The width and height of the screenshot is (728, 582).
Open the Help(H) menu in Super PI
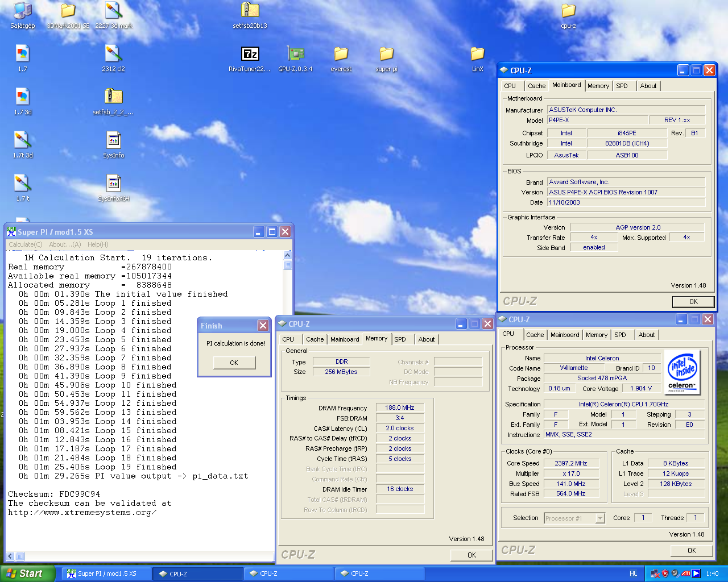98,244
